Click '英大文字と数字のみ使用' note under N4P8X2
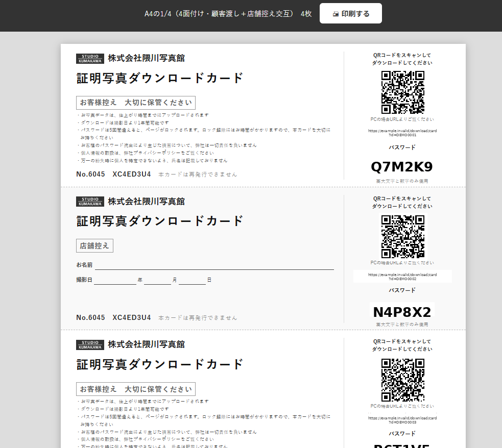 pos(402,324)
